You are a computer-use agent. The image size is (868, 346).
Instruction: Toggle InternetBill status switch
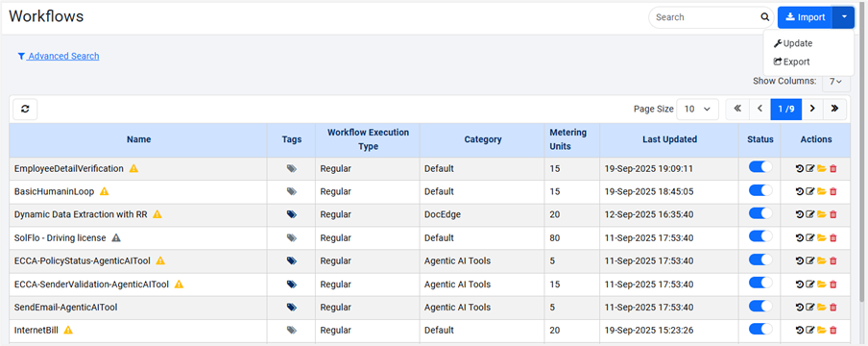click(760, 329)
